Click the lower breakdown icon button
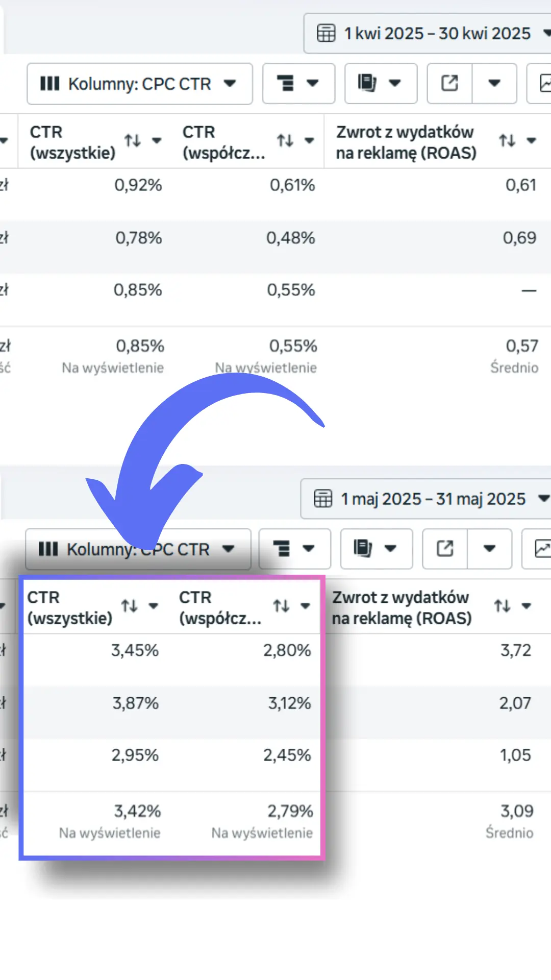Screen dimensions: 551x980 tap(294, 549)
